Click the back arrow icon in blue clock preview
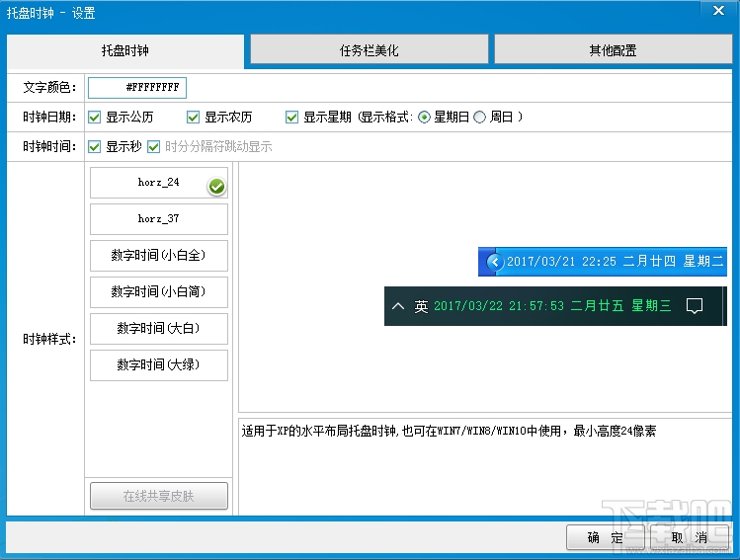 (495, 262)
